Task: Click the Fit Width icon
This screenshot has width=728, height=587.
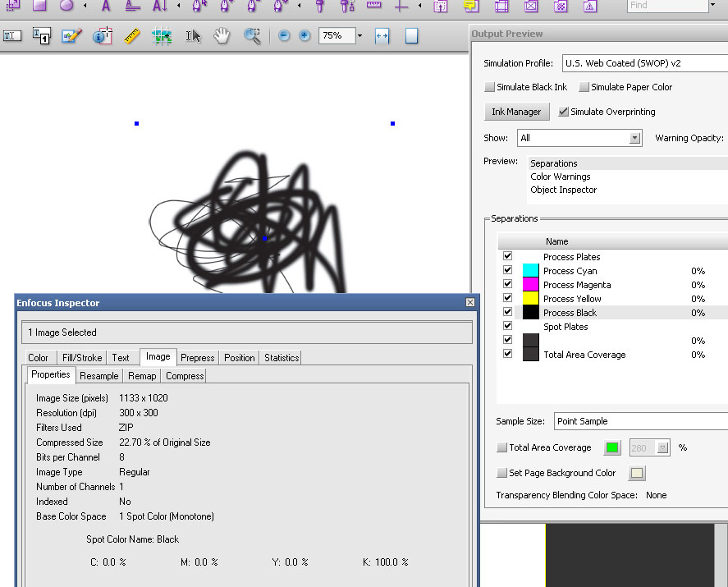Action: coord(382,36)
